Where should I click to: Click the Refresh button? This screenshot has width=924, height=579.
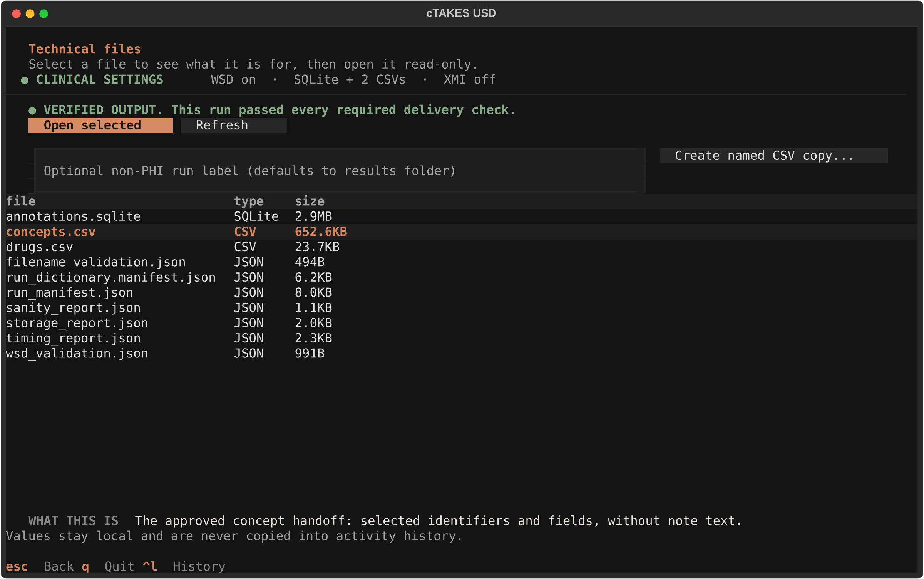[234, 125]
